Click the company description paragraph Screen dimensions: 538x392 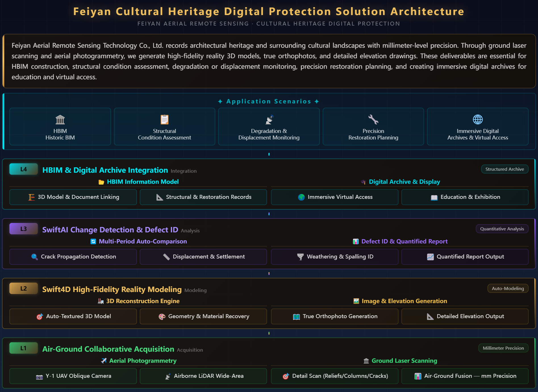click(x=269, y=61)
